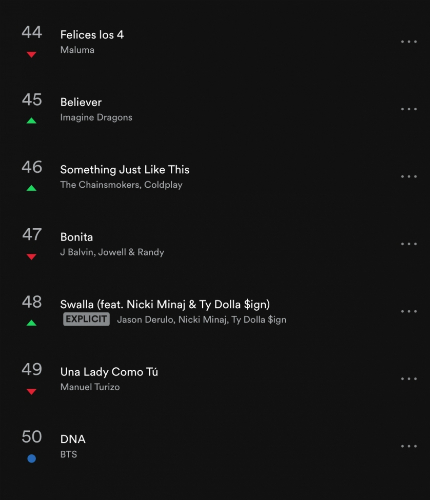Click red down arrow under rank 44
The height and width of the screenshot is (500, 430).
coord(31,54)
